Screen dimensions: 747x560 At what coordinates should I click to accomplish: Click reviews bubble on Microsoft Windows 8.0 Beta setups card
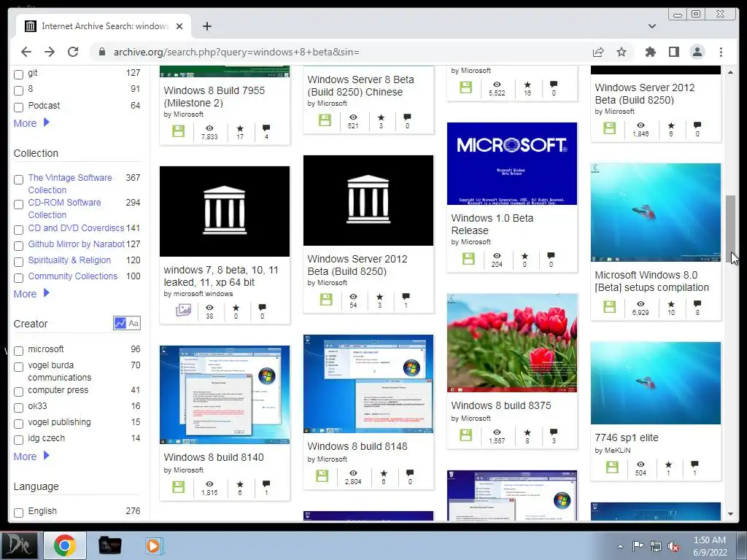pyautogui.click(x=697, y=303)
